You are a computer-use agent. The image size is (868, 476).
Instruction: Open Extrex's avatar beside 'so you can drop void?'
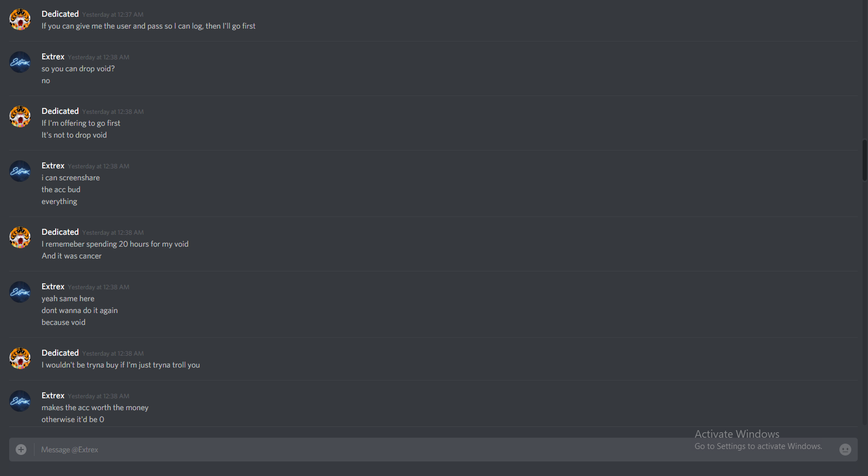20,62
